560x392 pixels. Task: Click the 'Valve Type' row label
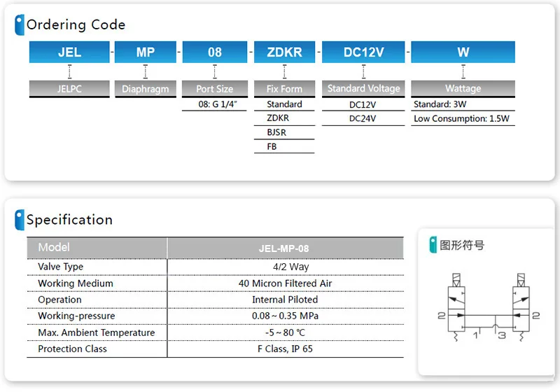tap(60, 267)
